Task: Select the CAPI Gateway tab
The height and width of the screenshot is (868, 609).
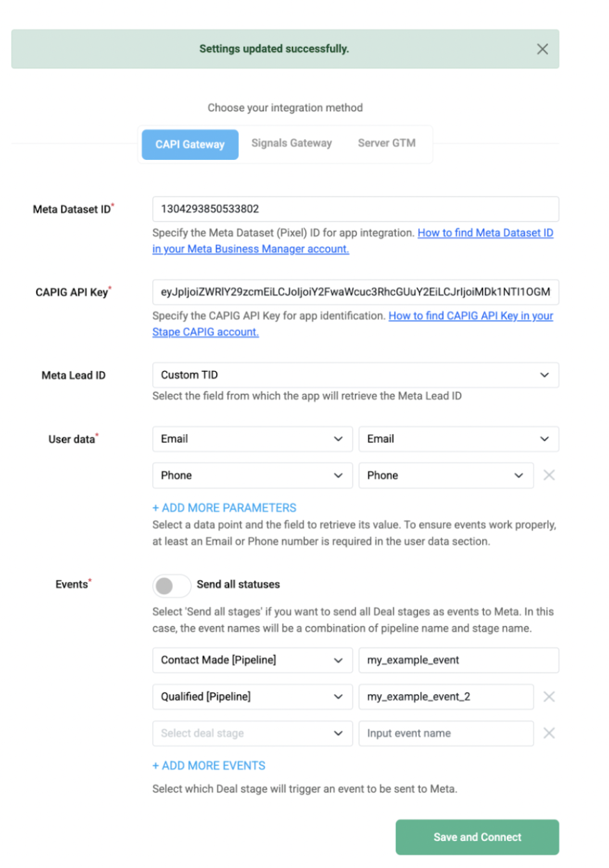Action: pos(190,144)
